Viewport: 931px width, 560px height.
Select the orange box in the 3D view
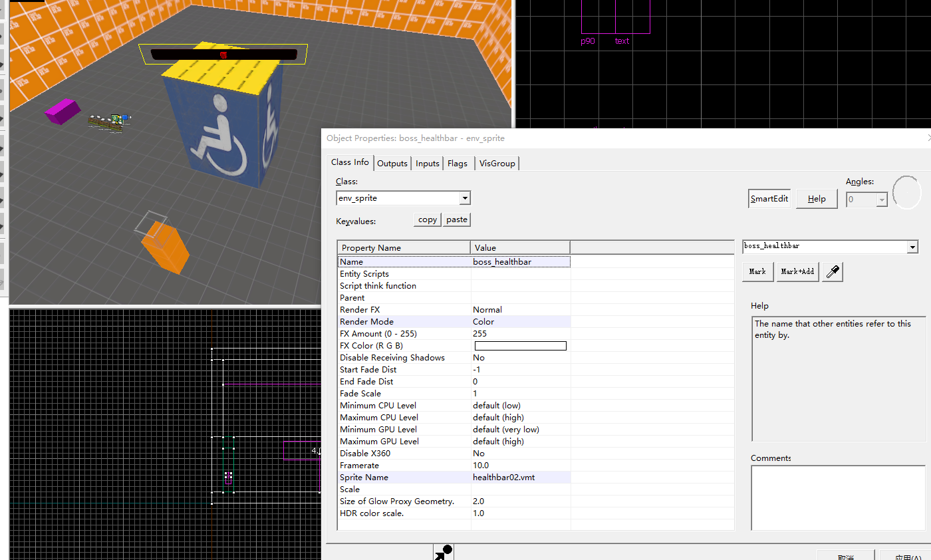[166, 247]
